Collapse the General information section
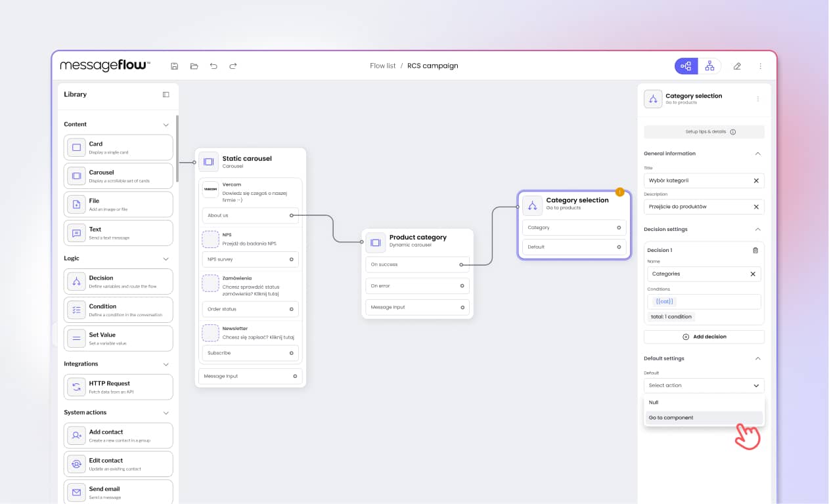The width and height of the screenshot is (829, 504). click(x=757, y=154)
